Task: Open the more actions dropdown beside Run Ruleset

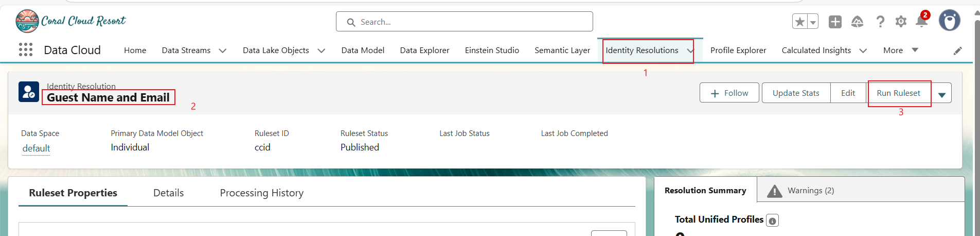Action: [941, 93]
